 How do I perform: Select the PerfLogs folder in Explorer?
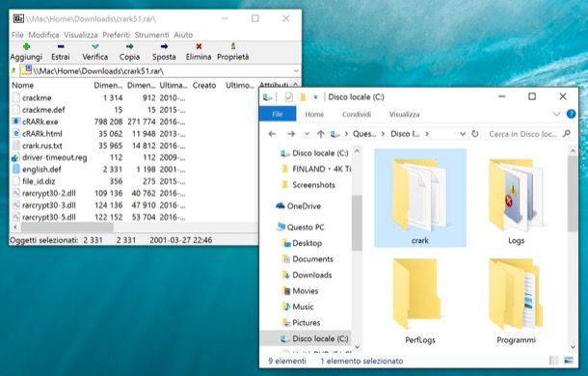click(420, 301)
